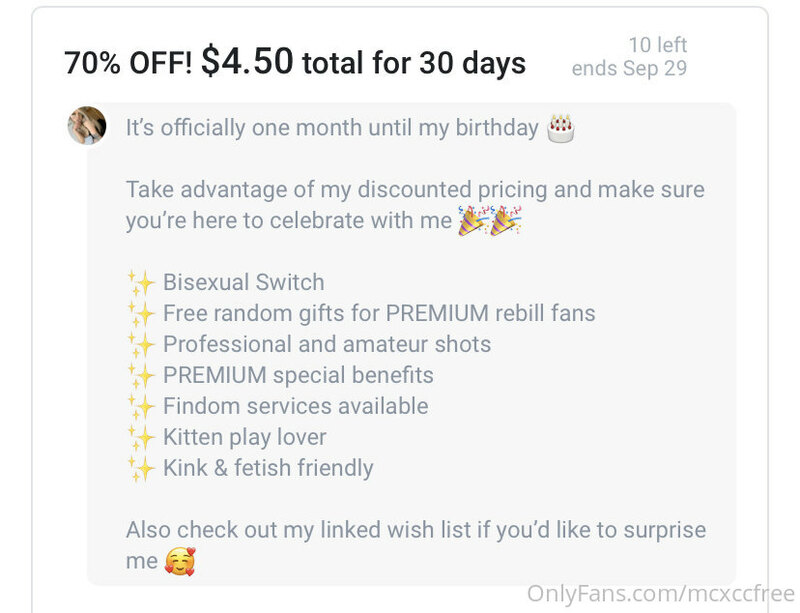Click the 'Findom services available' list item
Screen dimensions: 800x613
click(x=295, y=406)
